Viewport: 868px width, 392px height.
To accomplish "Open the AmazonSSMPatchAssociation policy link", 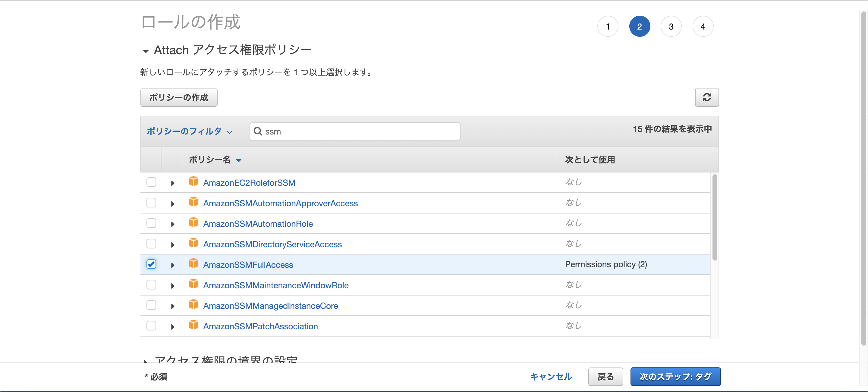I will click(260, 327).
